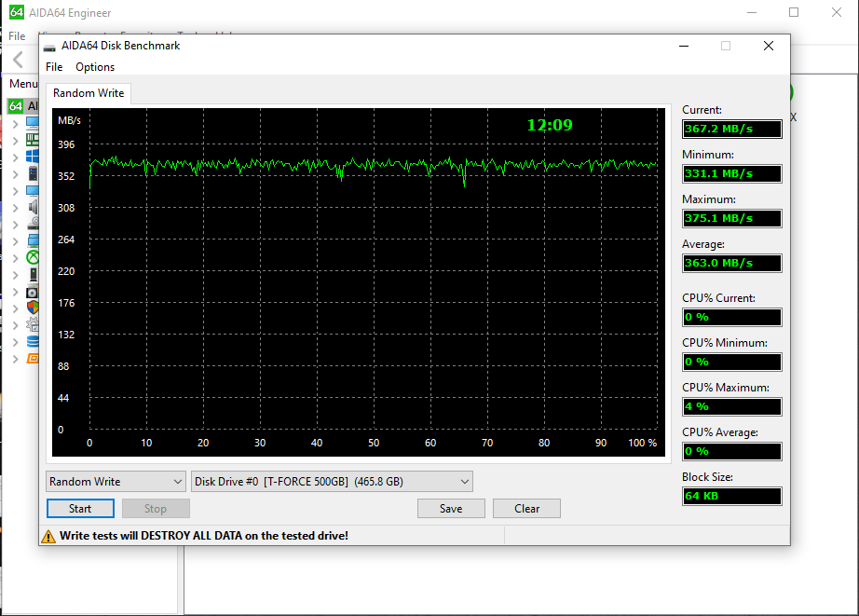This screenshot has width=859, height=616.
Task: Select the Network computers icon in the tree
Action: 33,240
